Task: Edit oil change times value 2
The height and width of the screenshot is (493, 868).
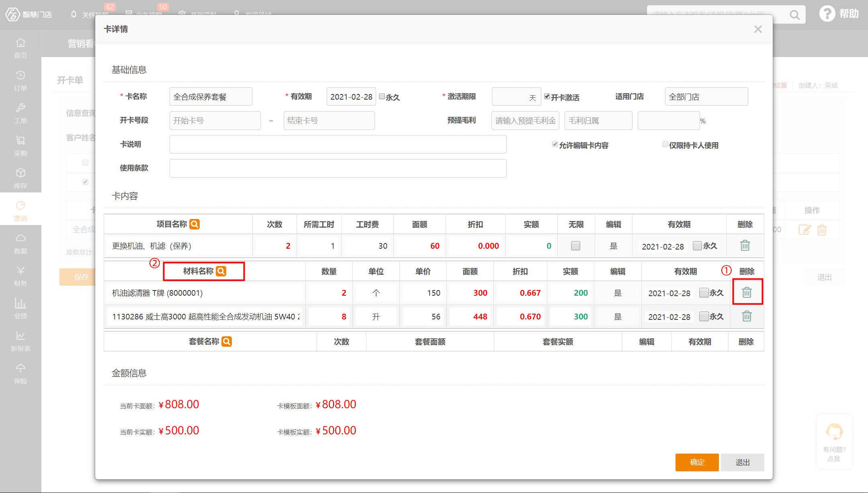Action: click(x=274, y=246)
